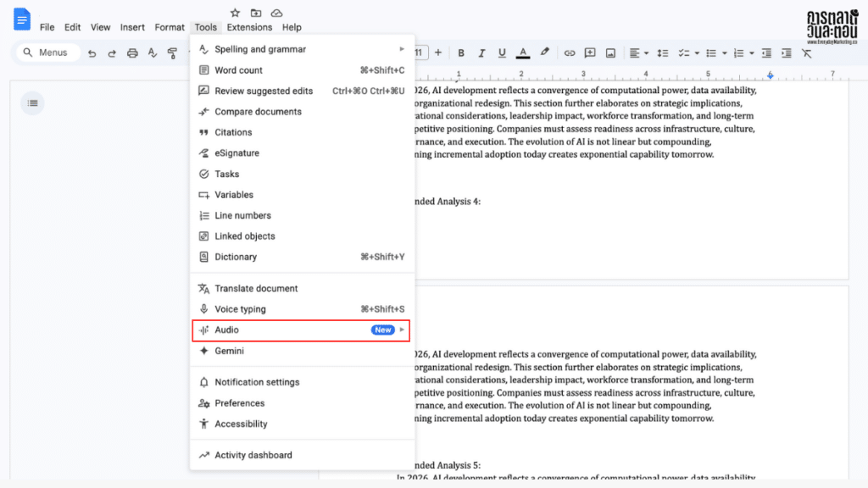Open eSignature

302,153
